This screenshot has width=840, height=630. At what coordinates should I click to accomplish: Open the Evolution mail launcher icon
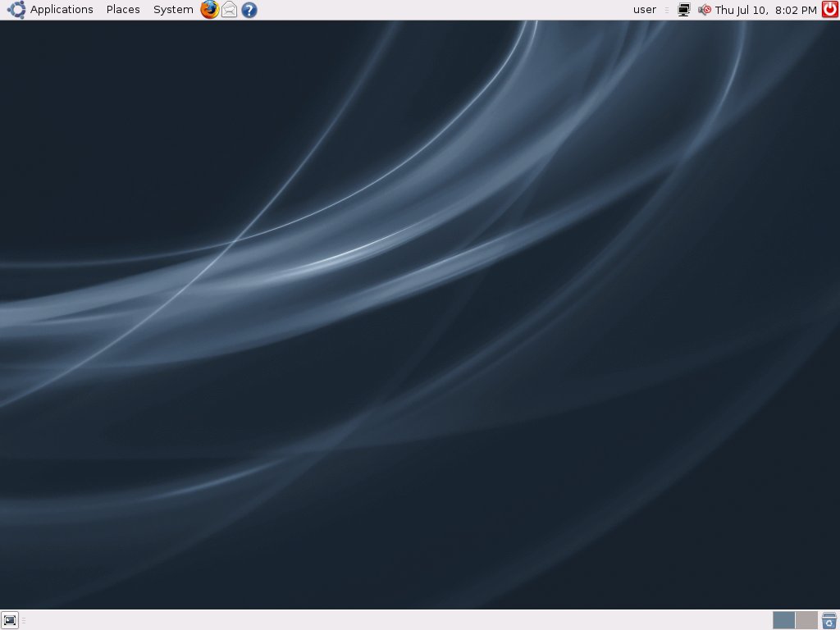230,10
